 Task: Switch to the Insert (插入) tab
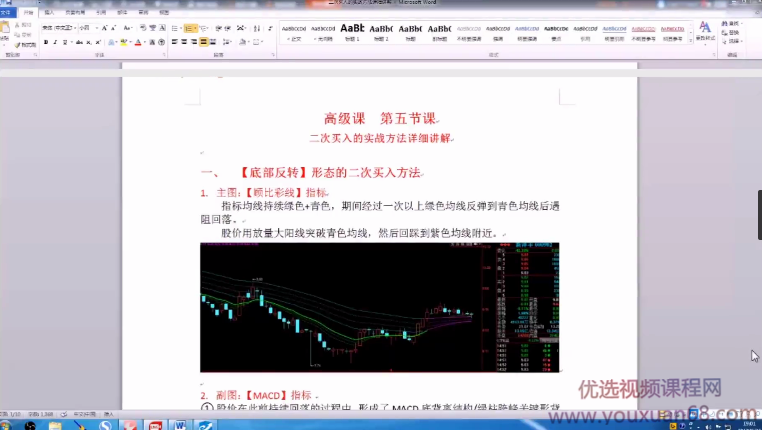(49, 12)
